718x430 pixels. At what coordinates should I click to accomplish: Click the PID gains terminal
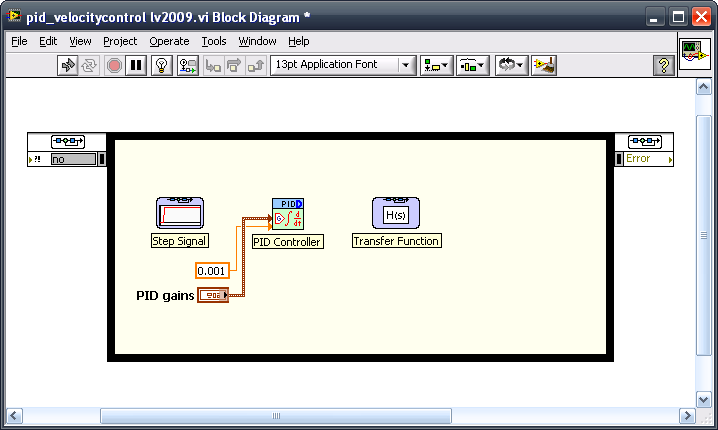[213, 295]
